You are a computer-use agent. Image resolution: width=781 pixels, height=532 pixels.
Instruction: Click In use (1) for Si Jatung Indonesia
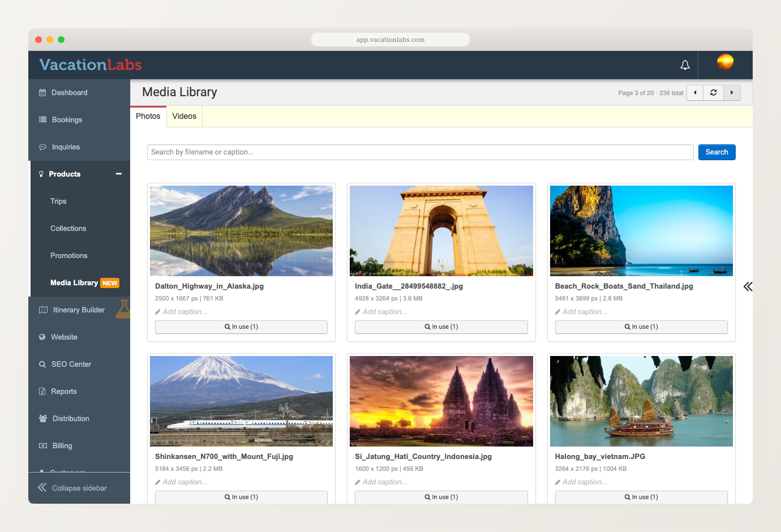point(441,497)
